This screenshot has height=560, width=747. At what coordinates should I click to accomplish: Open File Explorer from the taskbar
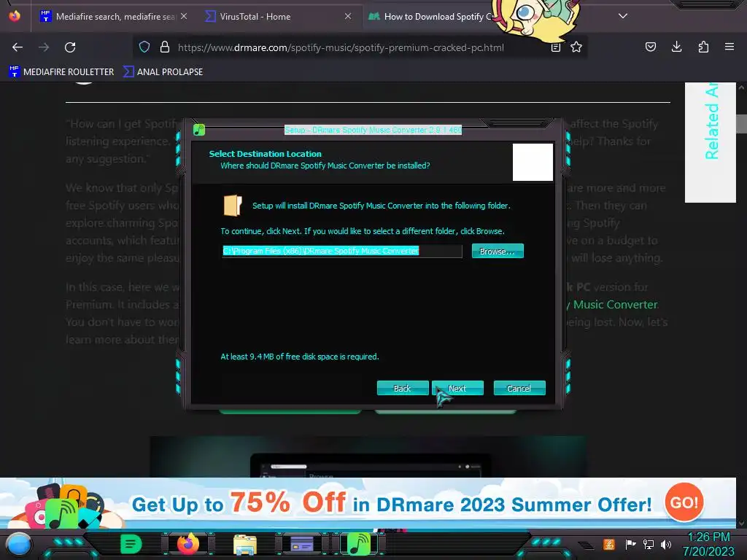point(245,545)
